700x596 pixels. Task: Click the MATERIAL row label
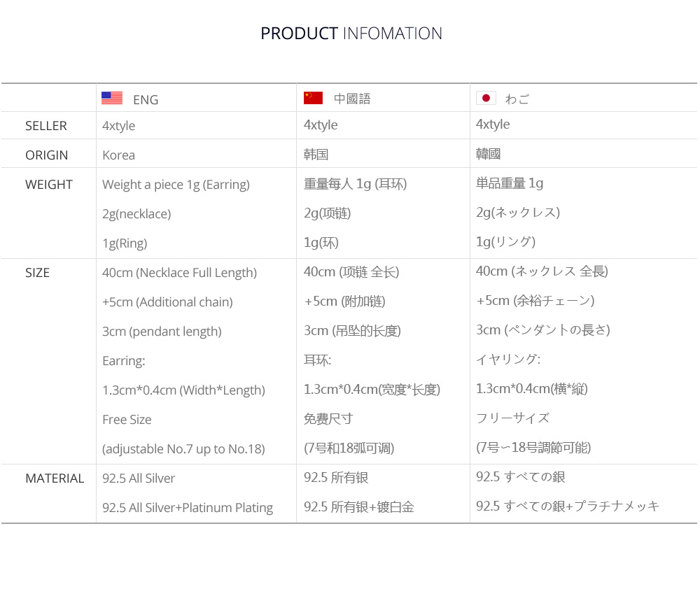55,478
